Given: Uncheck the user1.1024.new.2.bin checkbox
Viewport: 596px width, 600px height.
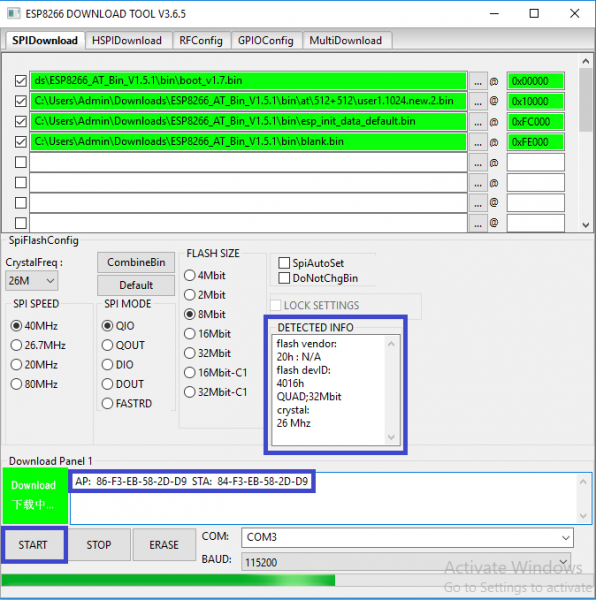Looking at the screenshot, I should point(21,101).
